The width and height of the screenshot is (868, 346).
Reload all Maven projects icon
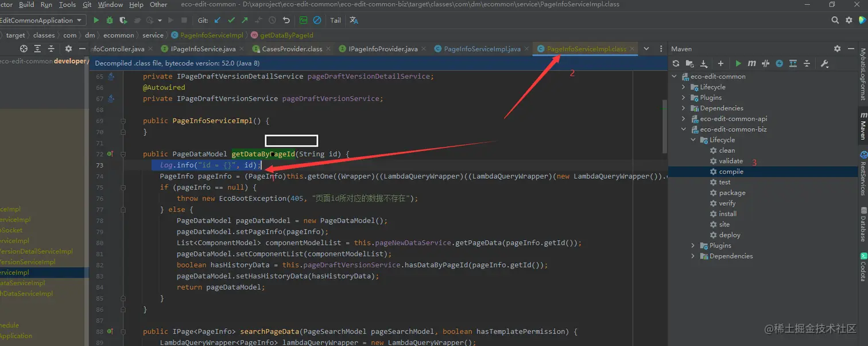pyautogui.click(x=676, y=64)
